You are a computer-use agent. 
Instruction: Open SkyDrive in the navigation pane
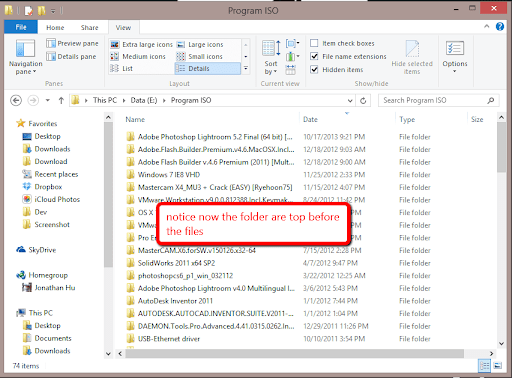point(36,250)
